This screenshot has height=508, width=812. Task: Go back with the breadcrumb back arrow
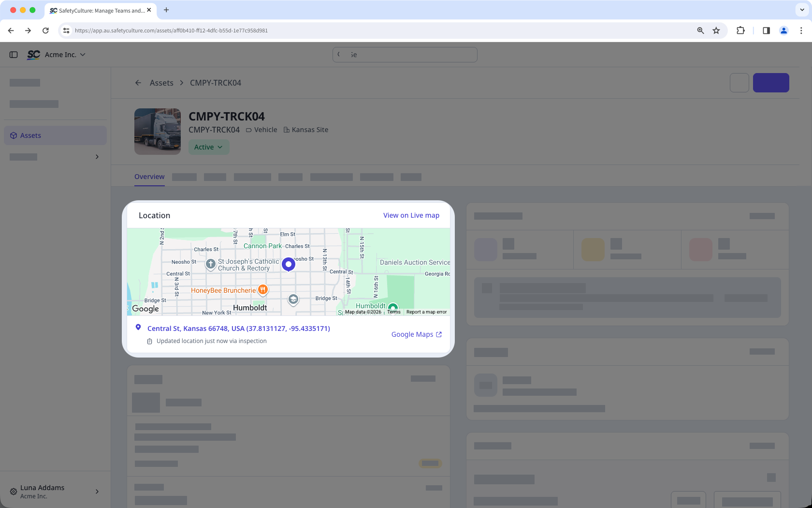click(138, 83)
